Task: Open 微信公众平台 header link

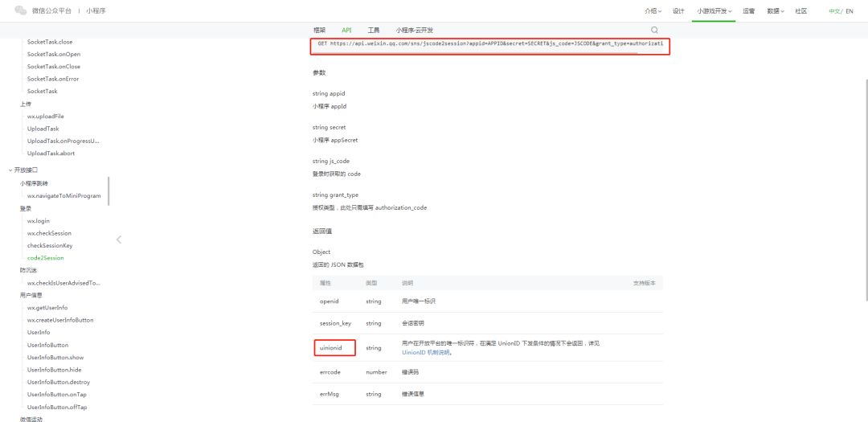Action: [51, 10]
